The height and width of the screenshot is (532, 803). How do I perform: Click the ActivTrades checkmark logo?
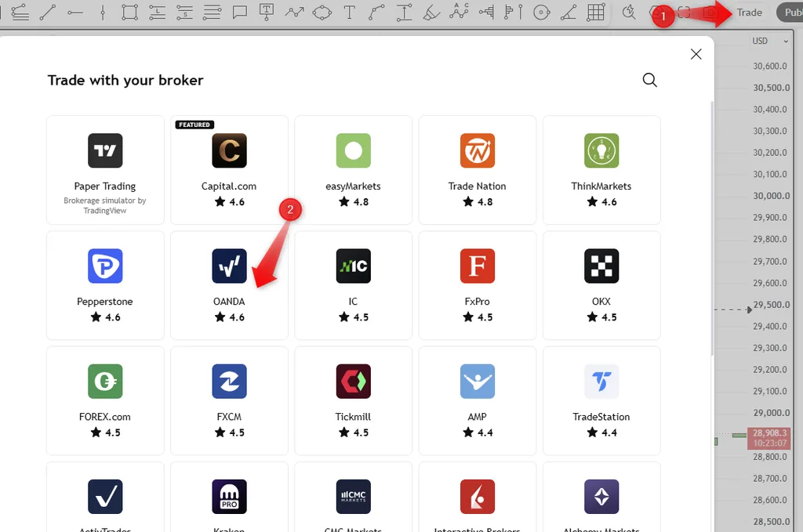pyautogui.click(x=105, y=497)
